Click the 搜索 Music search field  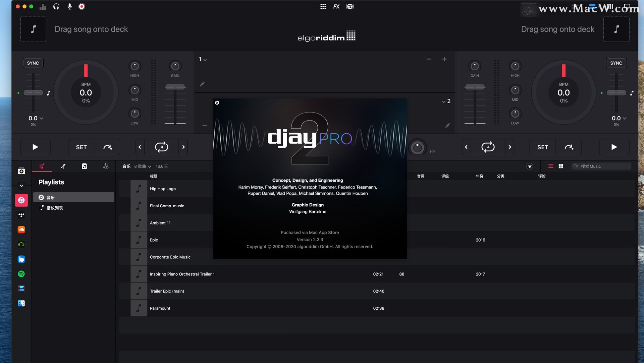point(601,166)
